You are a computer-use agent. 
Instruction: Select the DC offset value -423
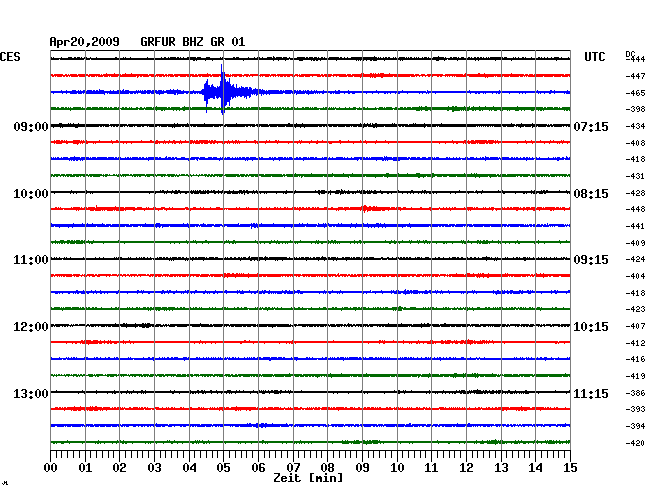coord(635,309)
